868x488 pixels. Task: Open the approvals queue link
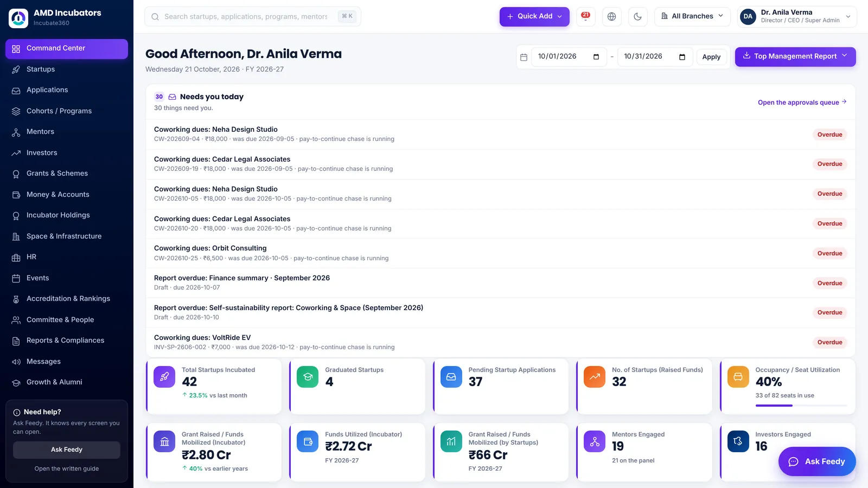click(802, 102)
